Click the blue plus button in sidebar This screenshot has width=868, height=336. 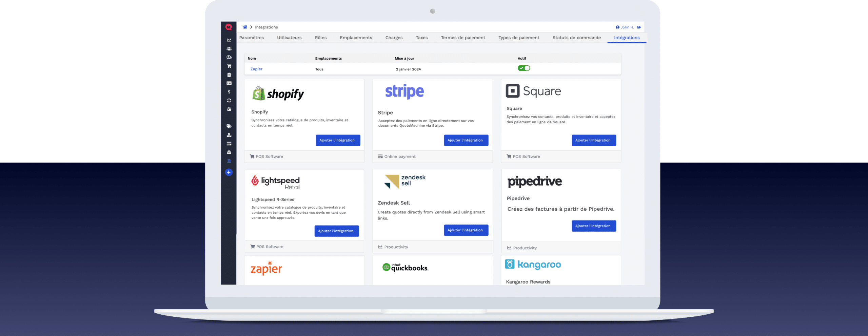click(229, 172)
